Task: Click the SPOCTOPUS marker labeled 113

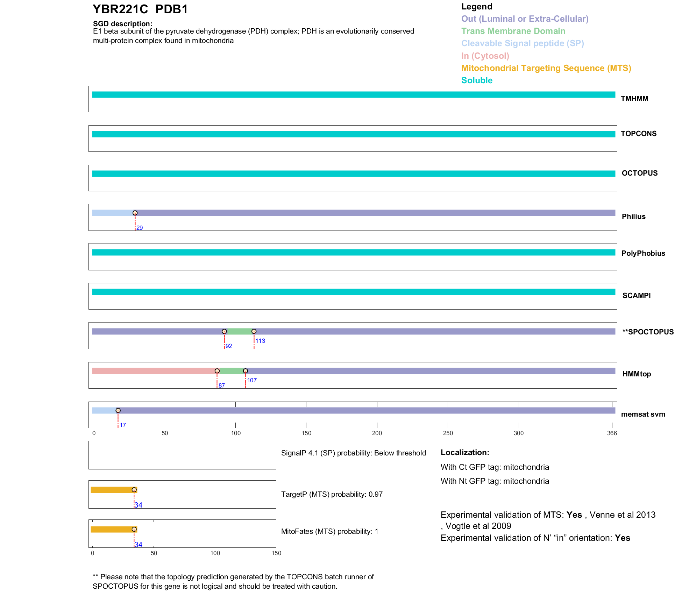Action: pyautogui.click(x=254, y=331)
